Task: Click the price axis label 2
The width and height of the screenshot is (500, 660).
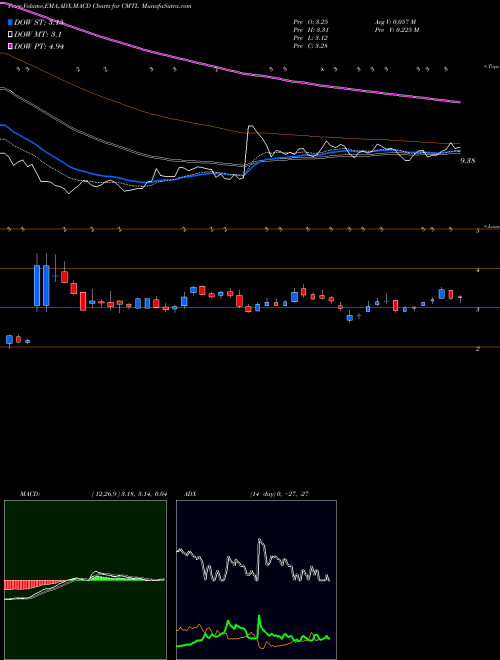Action: coord(478,349)
